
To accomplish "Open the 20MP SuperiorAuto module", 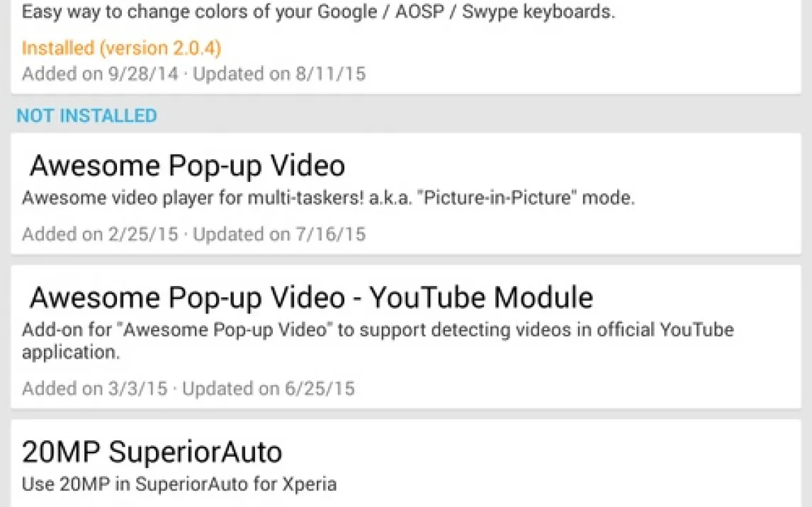I will (152, 452).
